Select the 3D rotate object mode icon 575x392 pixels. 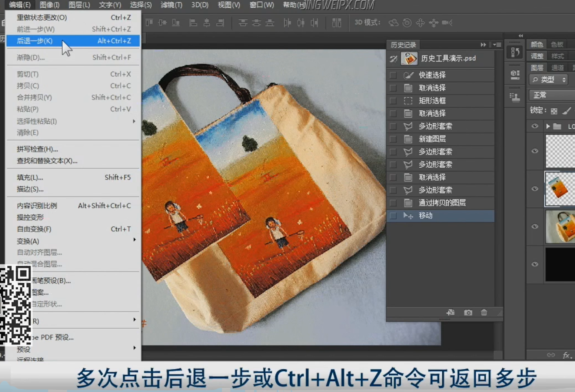[x=393, y=23]
